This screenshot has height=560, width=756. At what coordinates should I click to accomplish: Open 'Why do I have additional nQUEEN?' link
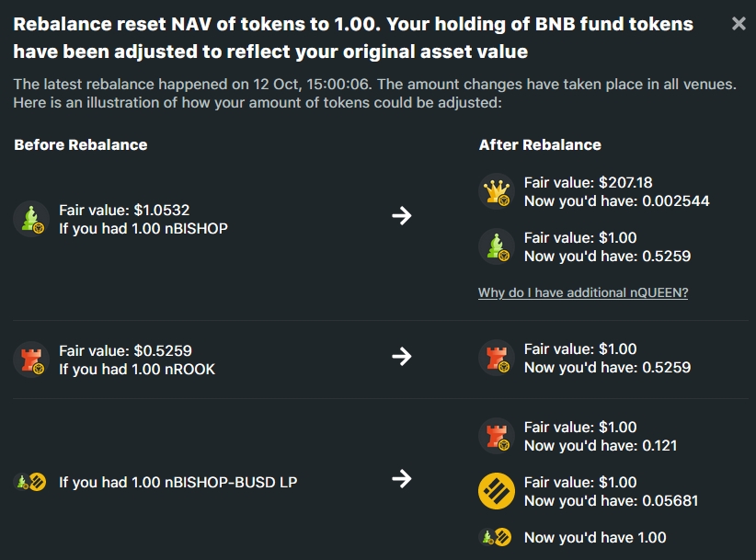pyautogui.click(x=583, y=292)
